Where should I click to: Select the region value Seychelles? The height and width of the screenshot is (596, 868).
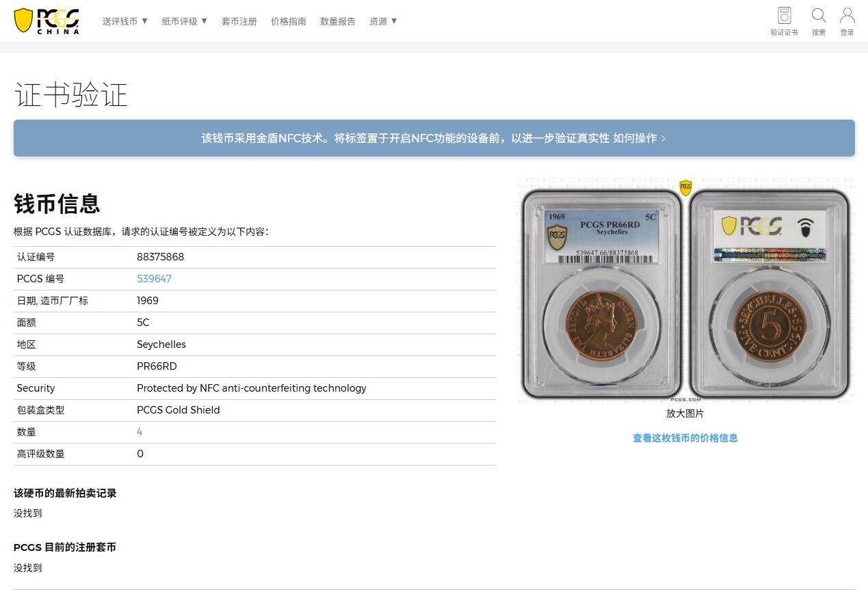161,344
